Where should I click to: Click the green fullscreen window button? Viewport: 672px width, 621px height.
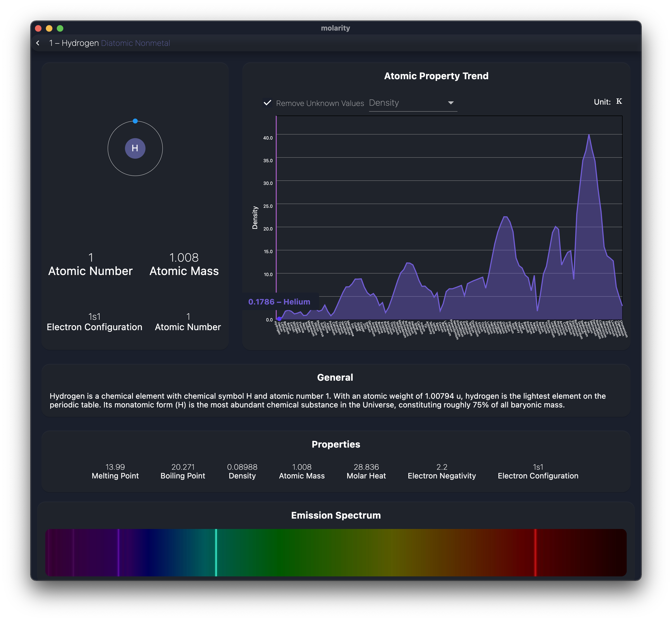coord(60,28)
